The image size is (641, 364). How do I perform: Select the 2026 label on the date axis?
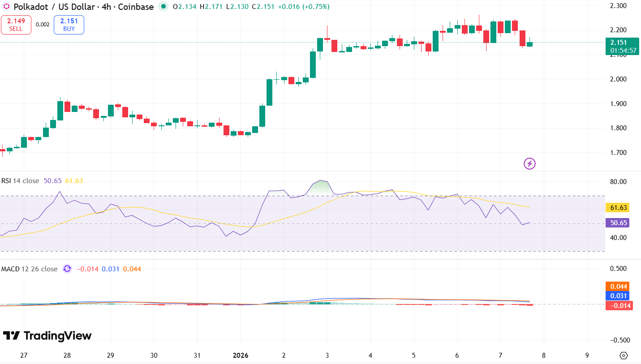coord(241,355)
